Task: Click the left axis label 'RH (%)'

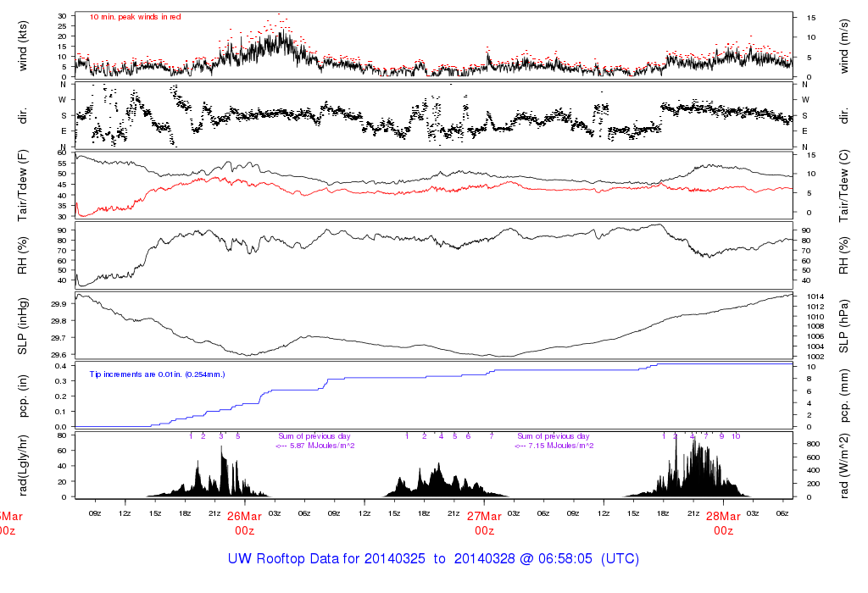Action: pos(23,256)
